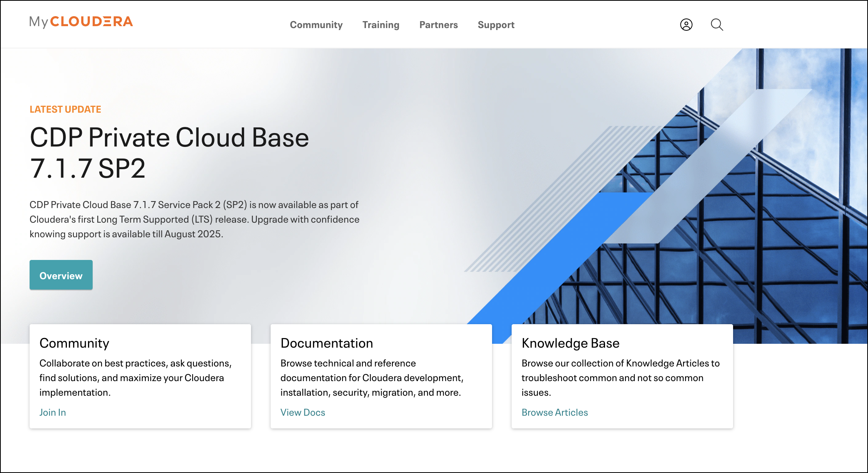Open the Training navigation menu
Viewport: 868px width, 473px height.
pos(381,25)
